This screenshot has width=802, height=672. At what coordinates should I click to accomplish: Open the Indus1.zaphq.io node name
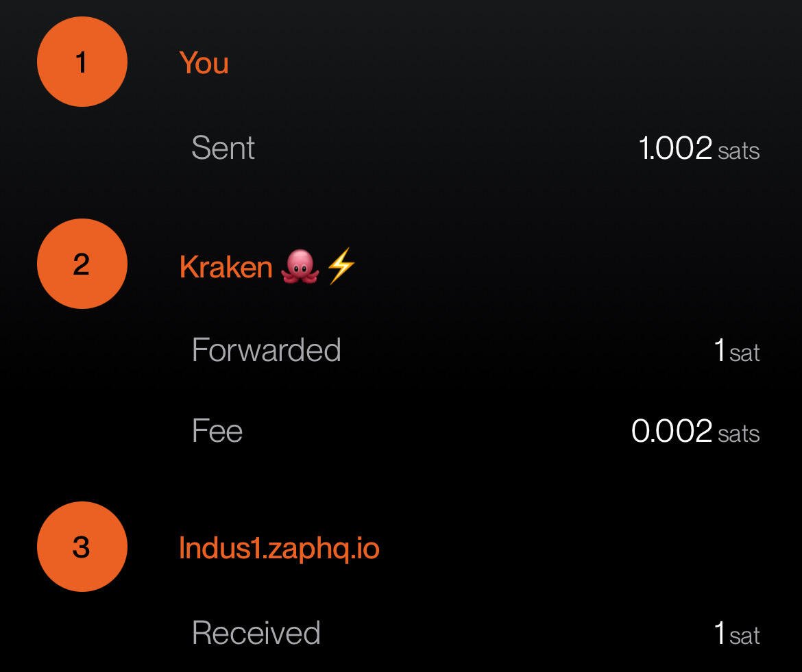pyautogui.click(x=279, y=549)
